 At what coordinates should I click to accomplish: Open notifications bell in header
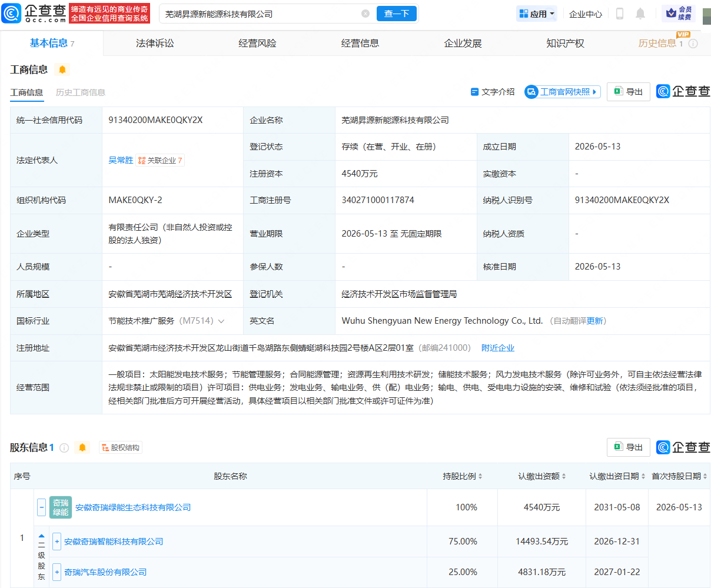(x=640, y=14)
